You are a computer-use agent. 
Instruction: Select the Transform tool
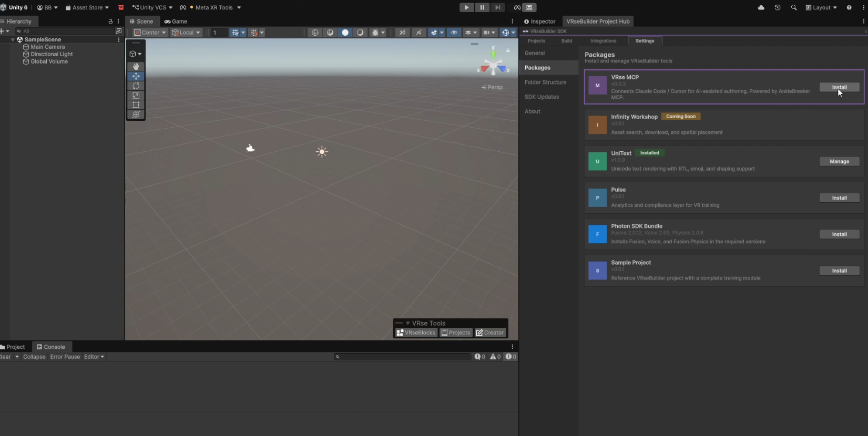click(136, 114)
